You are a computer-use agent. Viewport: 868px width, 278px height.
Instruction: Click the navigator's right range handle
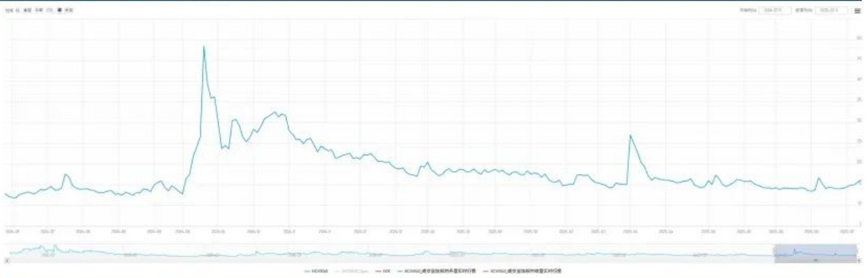[x=856, y=251]
